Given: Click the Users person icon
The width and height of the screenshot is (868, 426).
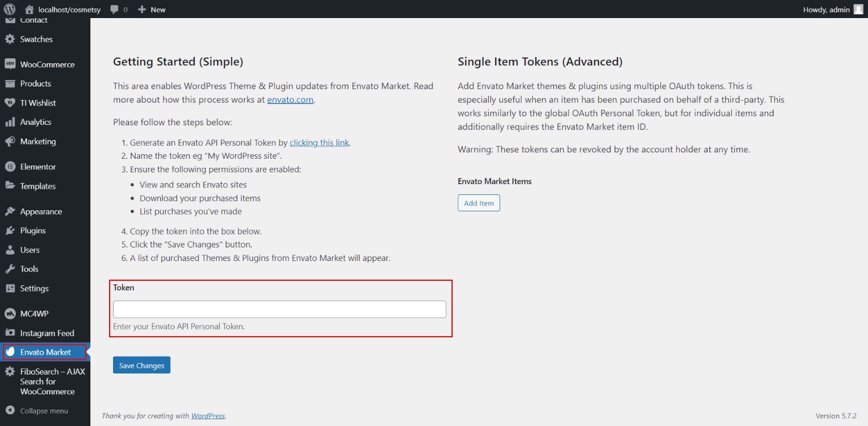Looking at the screenshot, I should (x=10, y=250).
